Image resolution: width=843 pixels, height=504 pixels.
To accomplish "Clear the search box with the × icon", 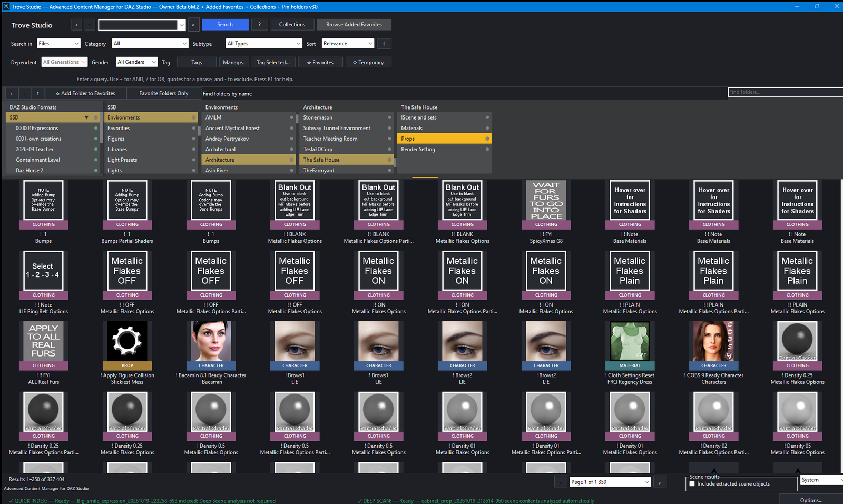I will point(193,25).
